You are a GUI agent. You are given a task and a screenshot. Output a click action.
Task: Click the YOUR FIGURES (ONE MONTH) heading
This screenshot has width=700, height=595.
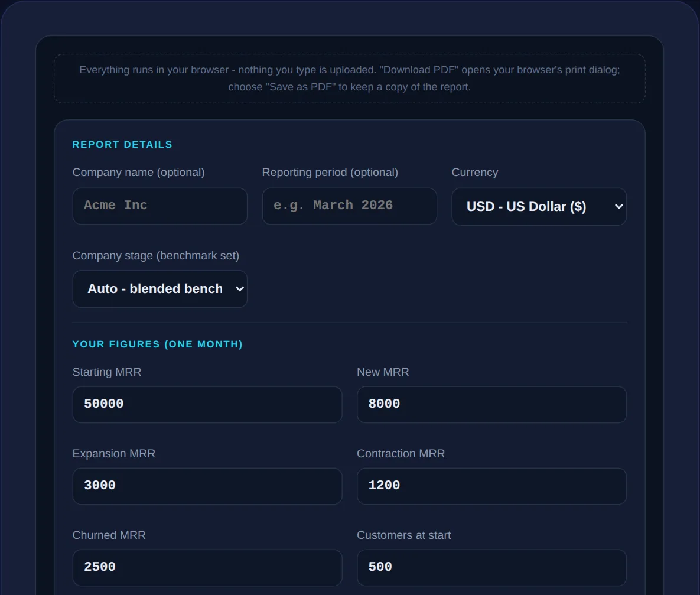[158, 344]
